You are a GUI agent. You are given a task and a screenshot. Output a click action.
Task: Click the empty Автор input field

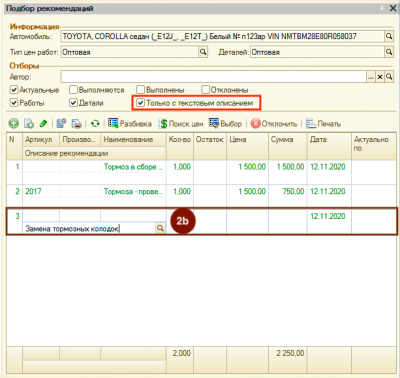214,77
